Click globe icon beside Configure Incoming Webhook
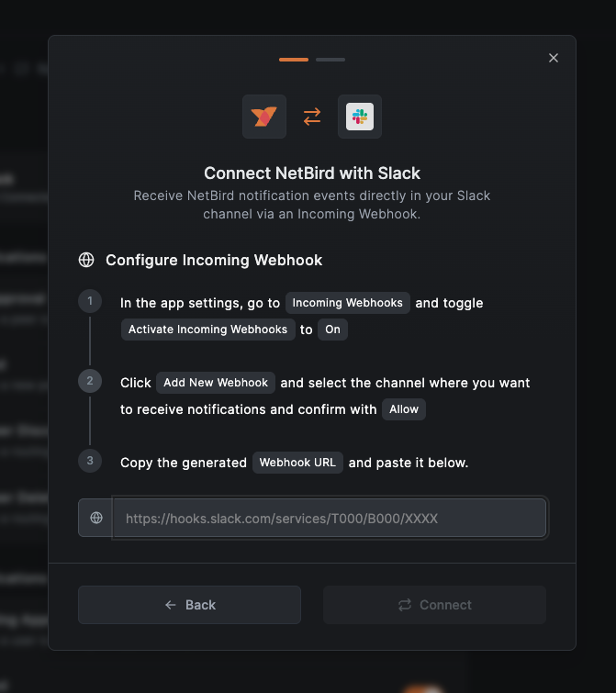 [86, 260]
